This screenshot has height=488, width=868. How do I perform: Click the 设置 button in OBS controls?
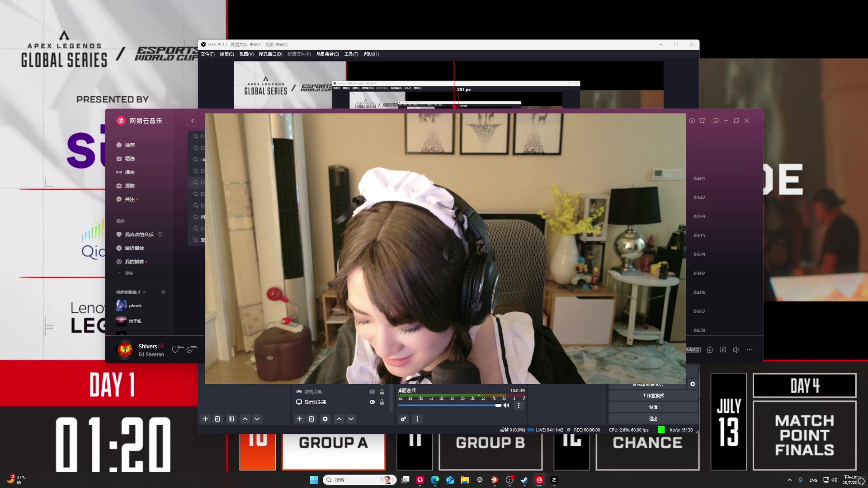pyautogui.click(x=653, y=407)
